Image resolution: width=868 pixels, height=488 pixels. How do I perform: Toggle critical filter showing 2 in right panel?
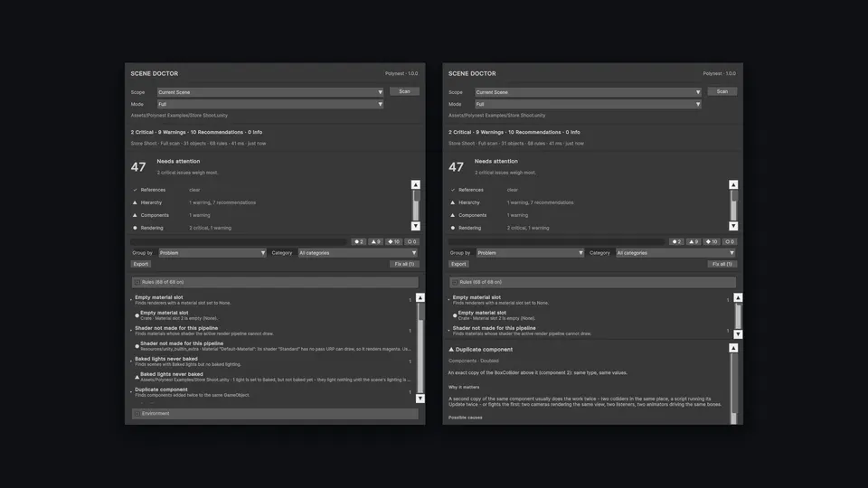pos(676,242)
